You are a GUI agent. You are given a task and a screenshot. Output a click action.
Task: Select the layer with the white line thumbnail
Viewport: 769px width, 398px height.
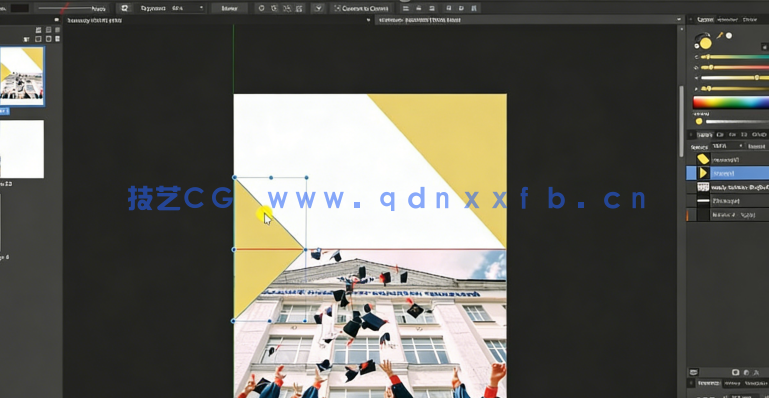click(728, 200)
